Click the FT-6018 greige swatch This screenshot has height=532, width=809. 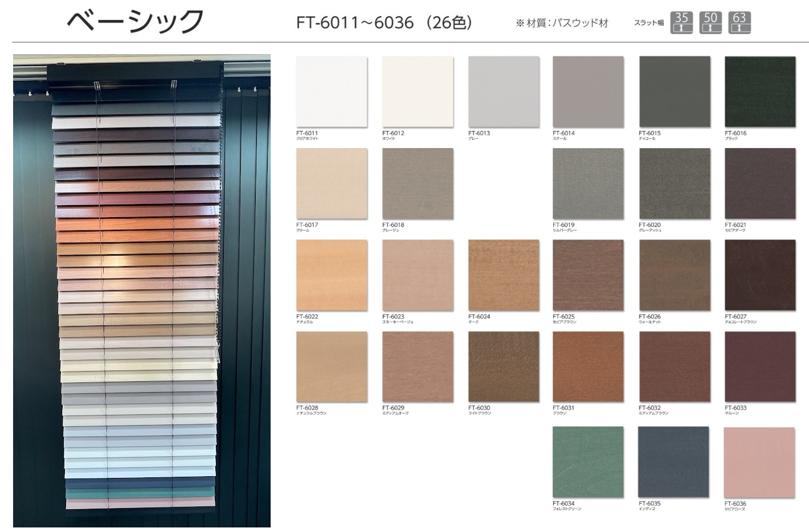(418, 184)
